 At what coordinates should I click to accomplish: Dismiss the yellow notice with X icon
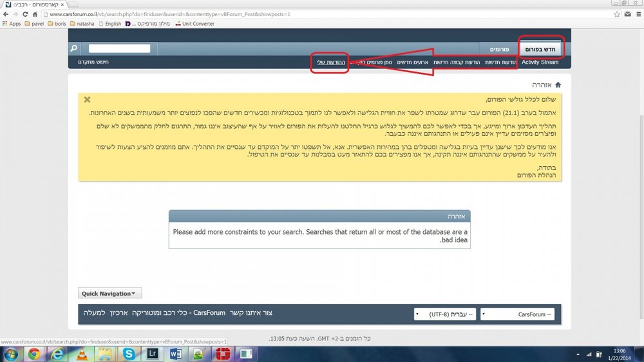87,99
